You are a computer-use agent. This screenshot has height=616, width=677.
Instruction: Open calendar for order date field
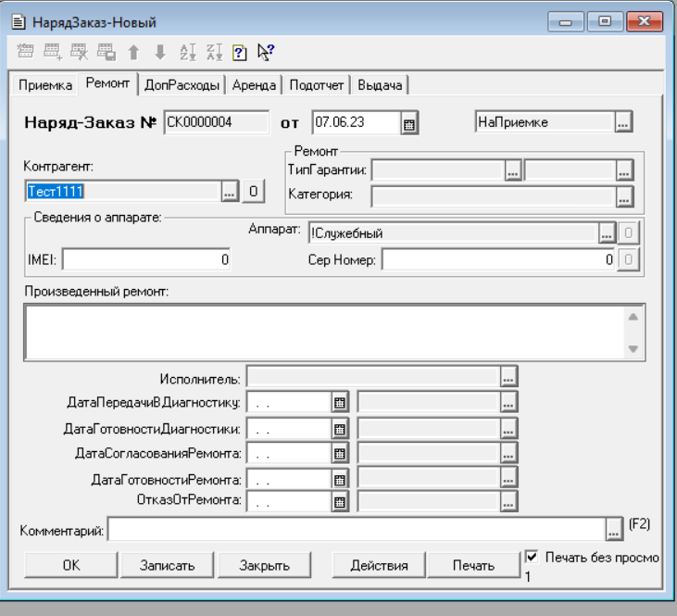pos(409,122)
